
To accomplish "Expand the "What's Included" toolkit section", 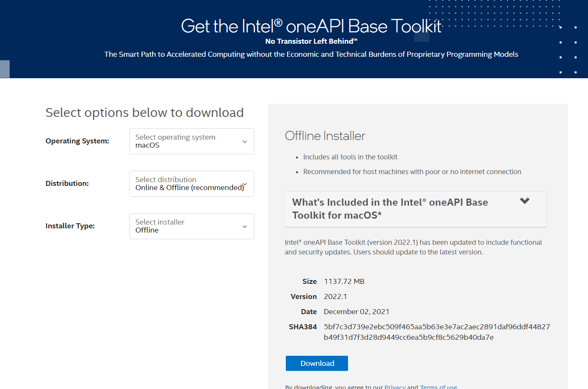I will coord(415,209).
